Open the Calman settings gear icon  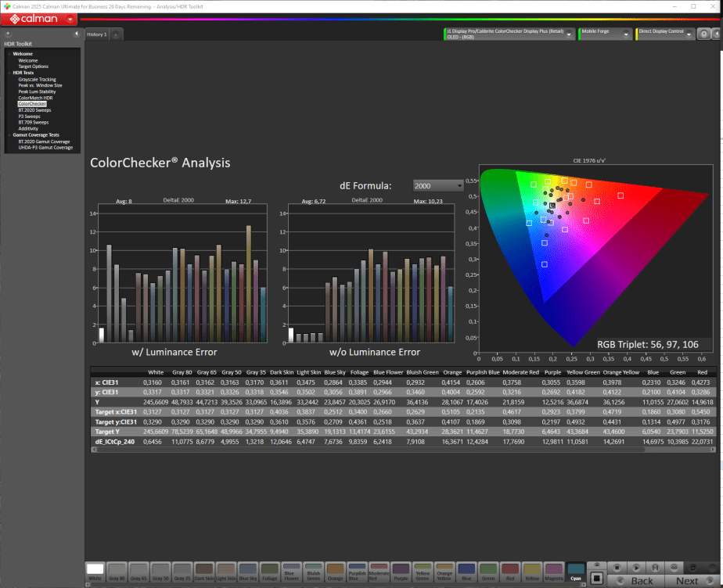[702, 34]
